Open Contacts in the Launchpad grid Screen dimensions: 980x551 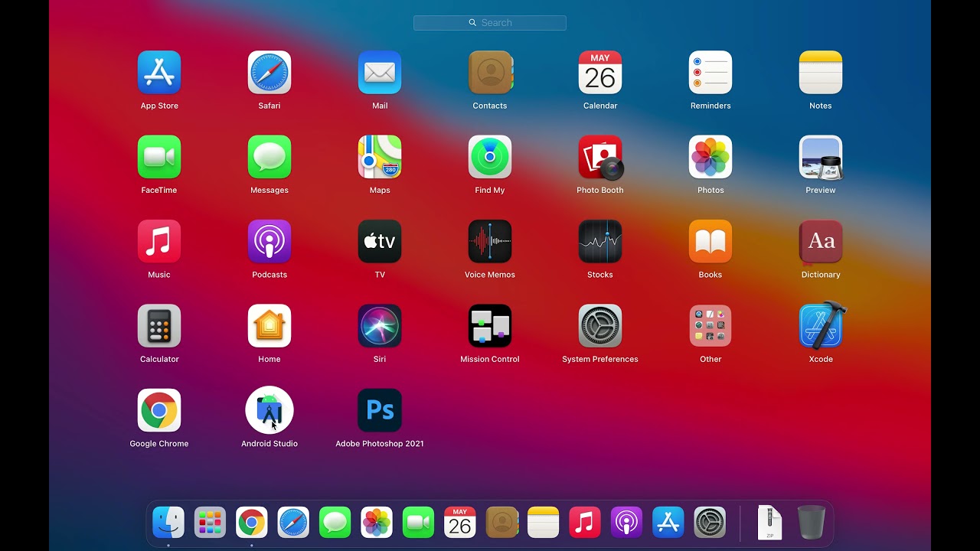(490, 73)
